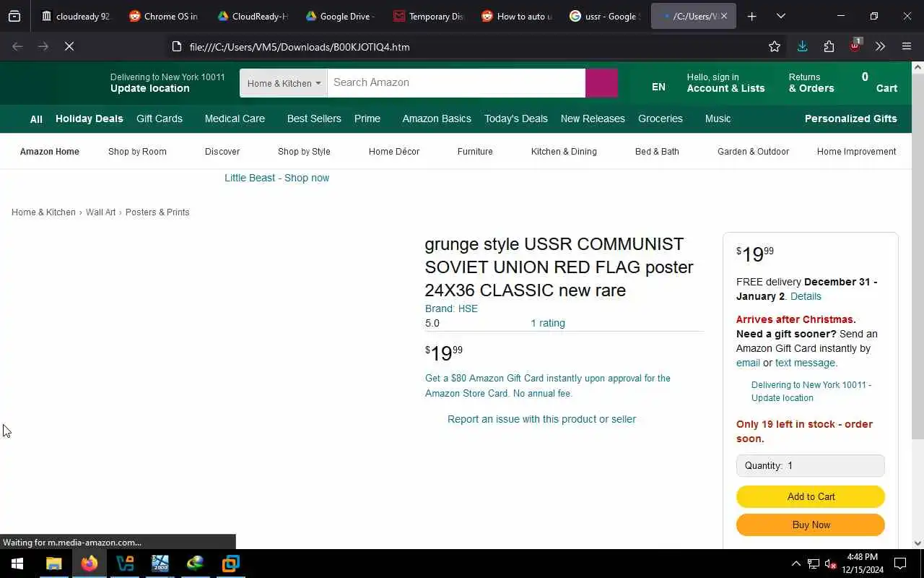Switch to the How to auto reddit tab
Image resolution: width=924 pixels, height=578 pixels.
[516, 16]
